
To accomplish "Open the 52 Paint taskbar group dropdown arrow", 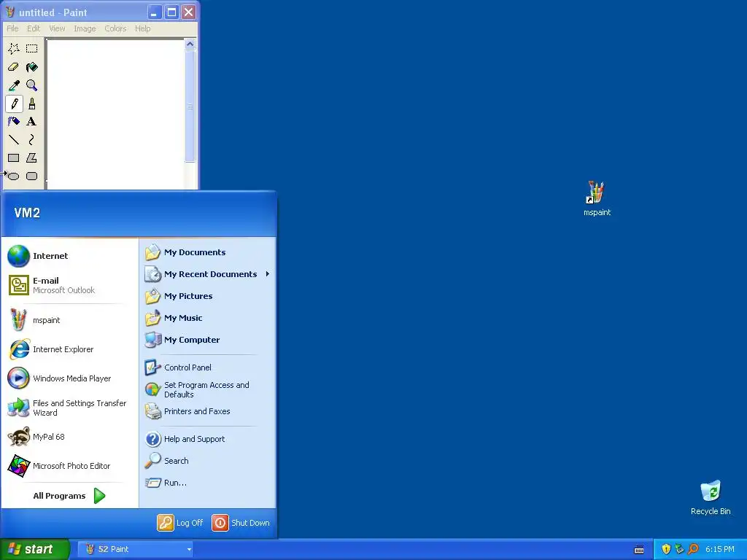I will [x=189, y=550].
